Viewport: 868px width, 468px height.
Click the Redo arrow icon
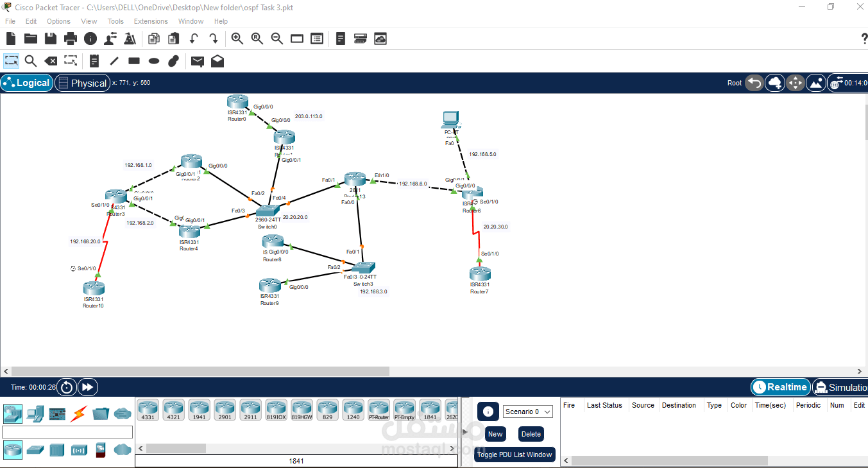(213, 39)
